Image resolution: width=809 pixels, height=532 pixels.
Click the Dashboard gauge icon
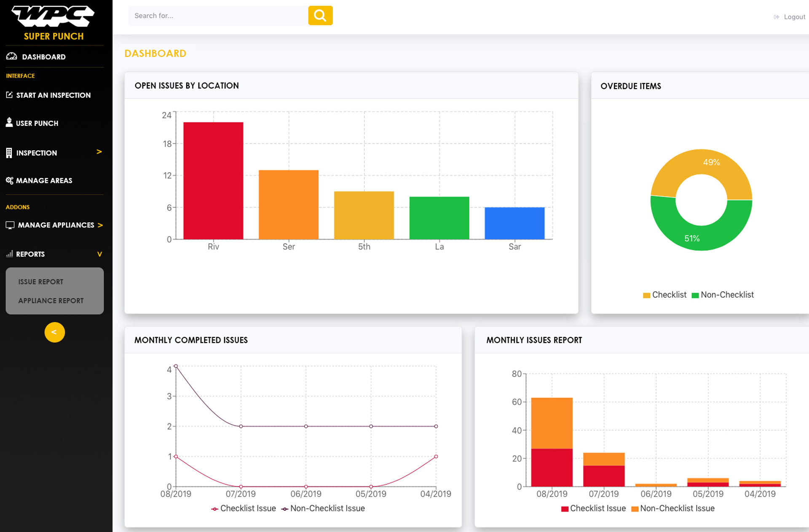(x=12, y=56)
